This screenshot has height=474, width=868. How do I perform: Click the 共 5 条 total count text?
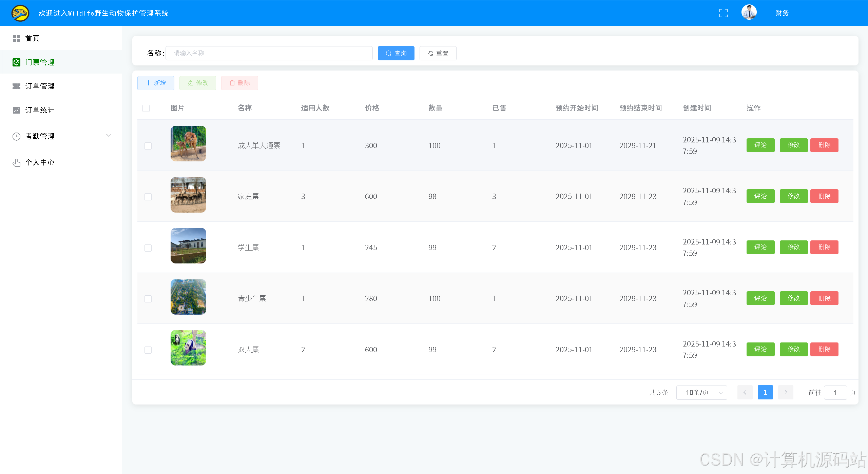[x=658, y=393]
